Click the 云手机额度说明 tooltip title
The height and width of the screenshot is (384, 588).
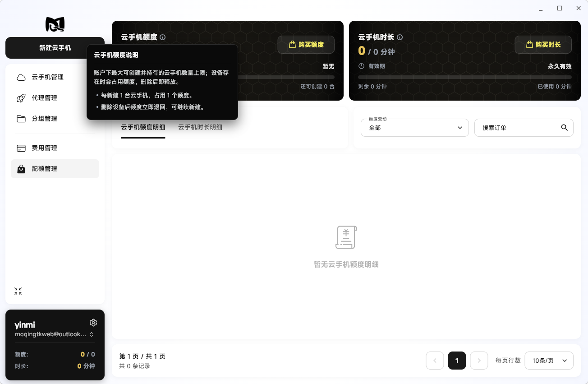click(116, 55)
